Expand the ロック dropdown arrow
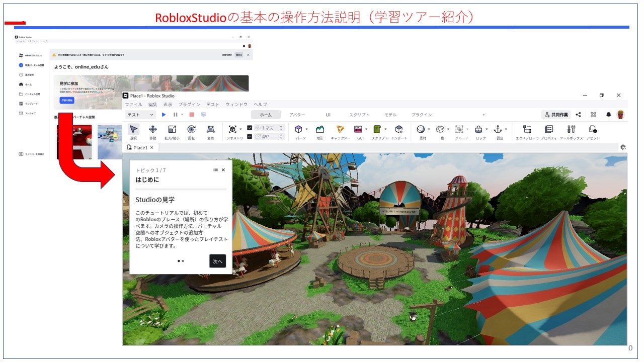This screenshot has width=644, height=362. click(x=487, y=129)
